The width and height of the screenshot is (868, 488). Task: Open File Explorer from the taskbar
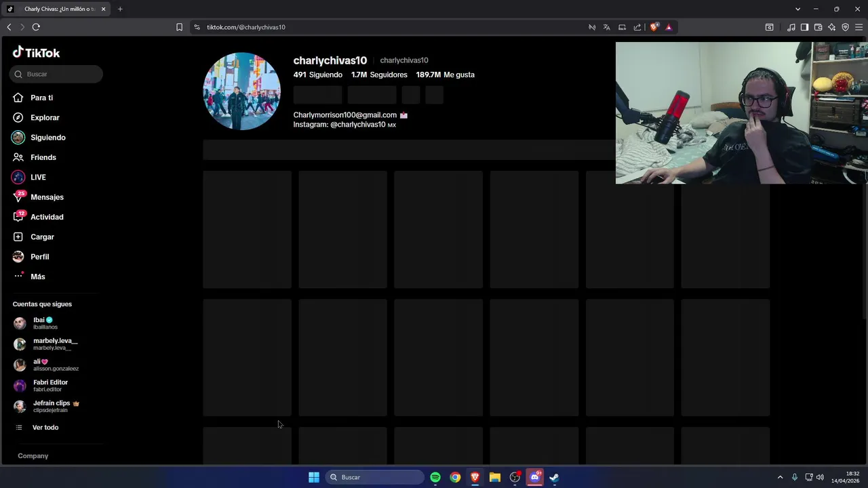click(495, 477)
